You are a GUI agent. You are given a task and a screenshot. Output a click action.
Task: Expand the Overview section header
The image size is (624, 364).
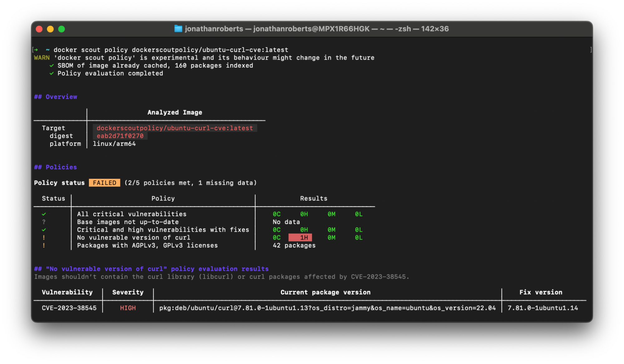pos(56,97)
